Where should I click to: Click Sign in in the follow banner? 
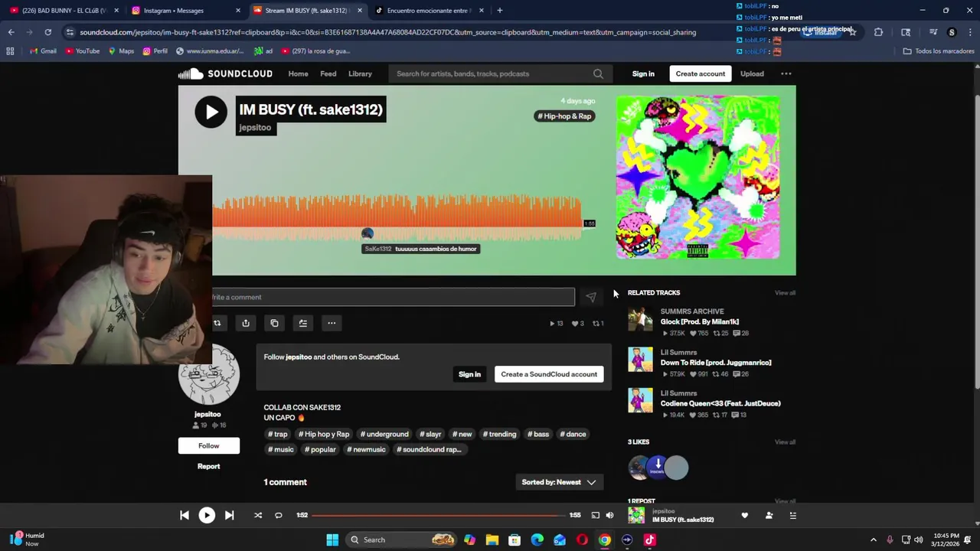(x=469, y=374)
